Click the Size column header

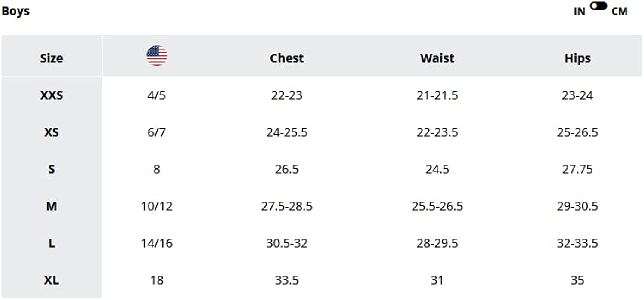coord(51,58)
